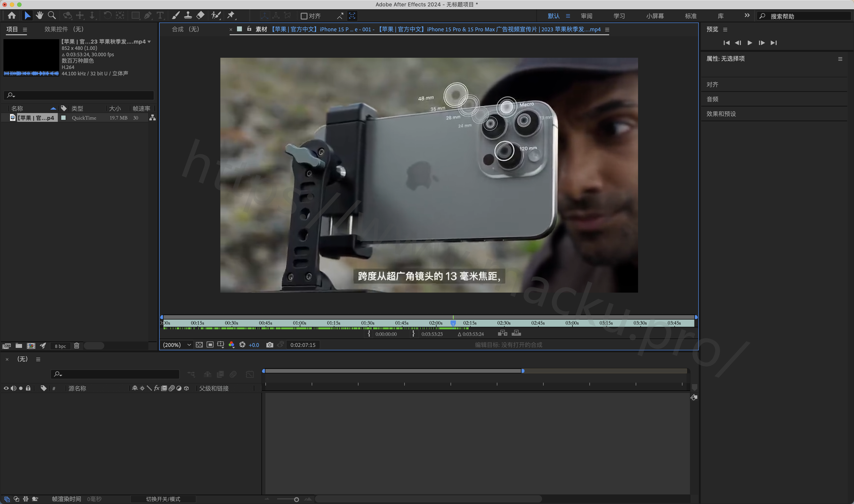The image size is (854, 504).
Task: Open the footage viewer panel menu
Action: [607, 30]
